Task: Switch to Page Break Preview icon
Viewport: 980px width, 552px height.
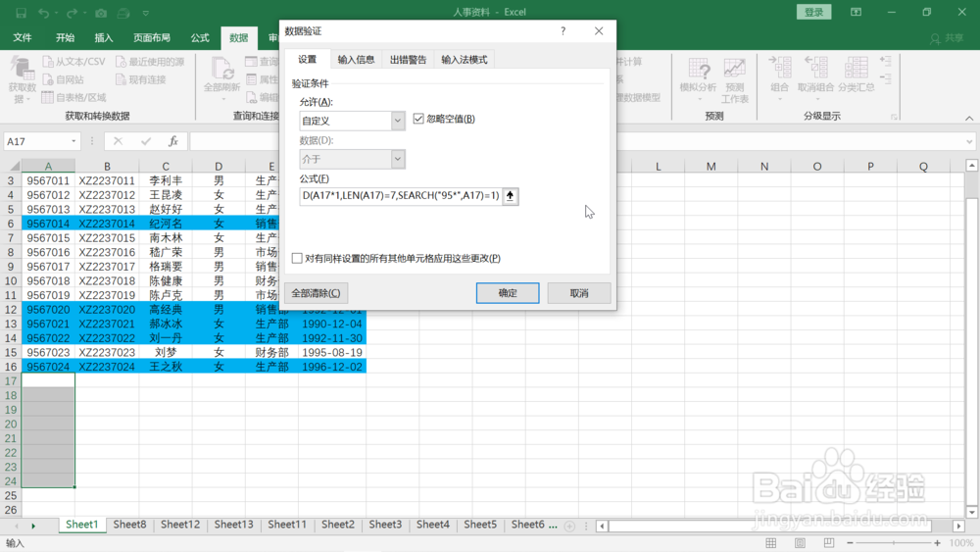Action: point(829,542)
